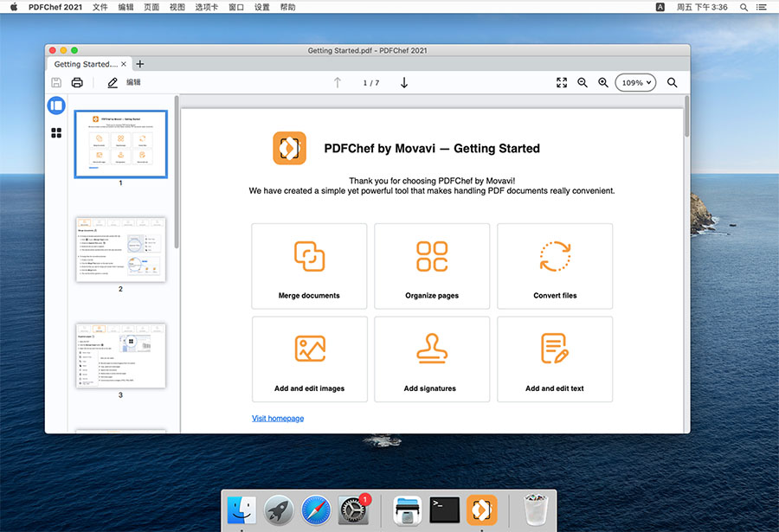Open the Visit homepage link
Viewport: 779px width, 532px height.
(x=278, y=419)
